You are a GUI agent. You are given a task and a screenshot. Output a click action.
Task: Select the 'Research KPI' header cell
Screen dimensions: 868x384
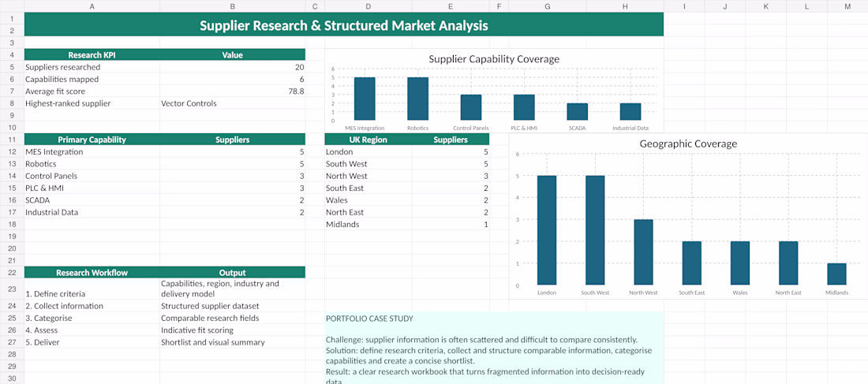tap(92, 54)
